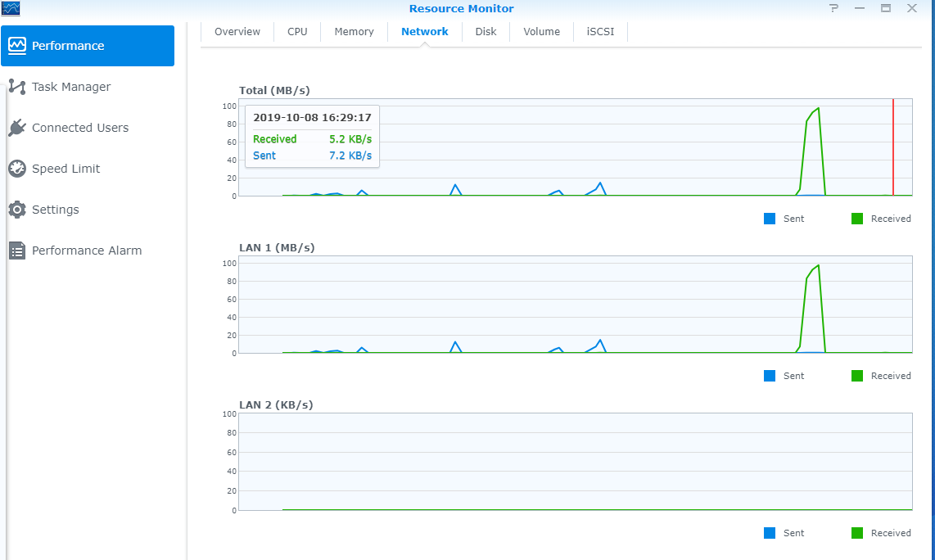Open the iSCSI tab
Viewport: 935px width, 560px height.
pyautogui.click(x=600, y=31)
